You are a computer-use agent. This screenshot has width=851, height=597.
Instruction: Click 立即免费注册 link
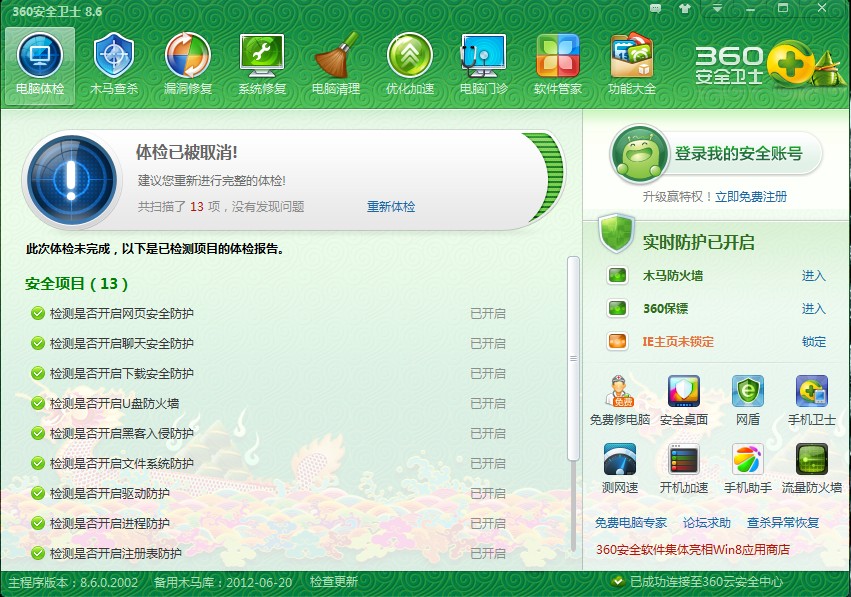point(751,196)
